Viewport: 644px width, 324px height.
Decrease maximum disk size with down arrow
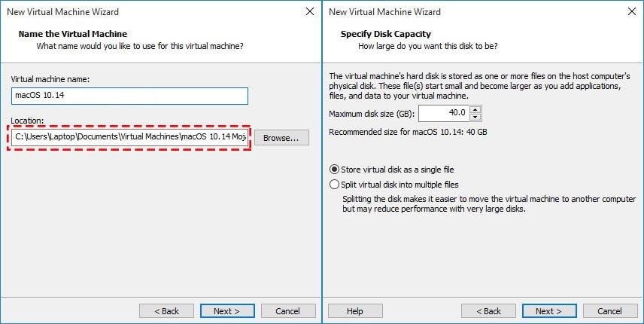point(475,118)
